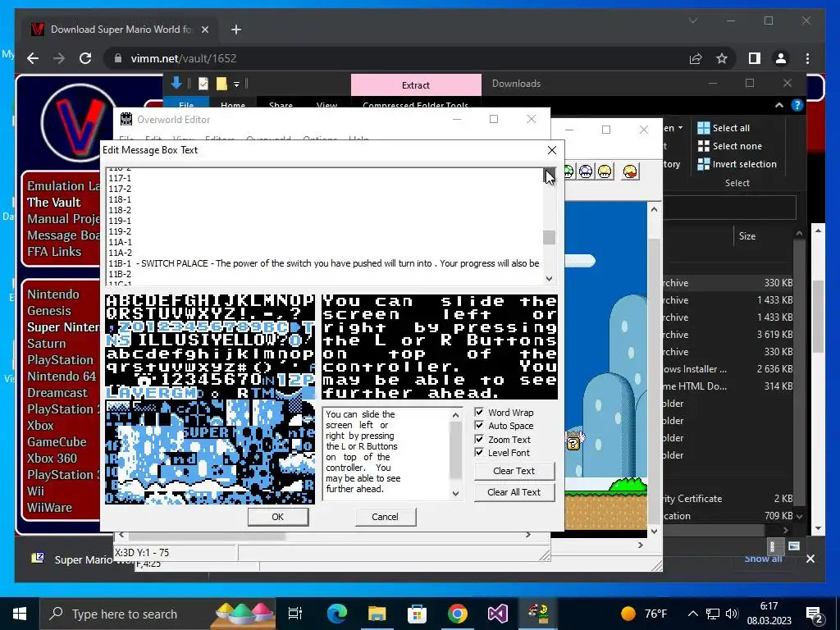840x630 pixels.
Task: Click Cancel in Edit Message Box Text
Action: click(386, 517)
